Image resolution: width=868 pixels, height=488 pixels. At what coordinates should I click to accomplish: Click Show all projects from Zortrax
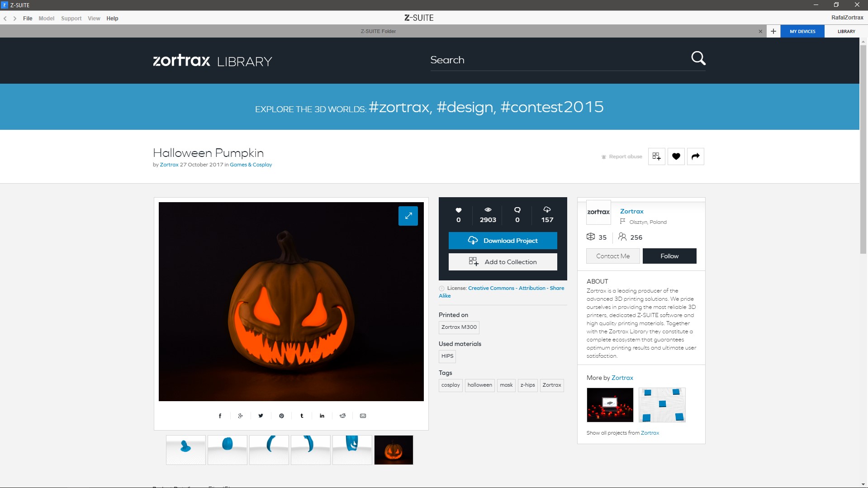[623, 433]
